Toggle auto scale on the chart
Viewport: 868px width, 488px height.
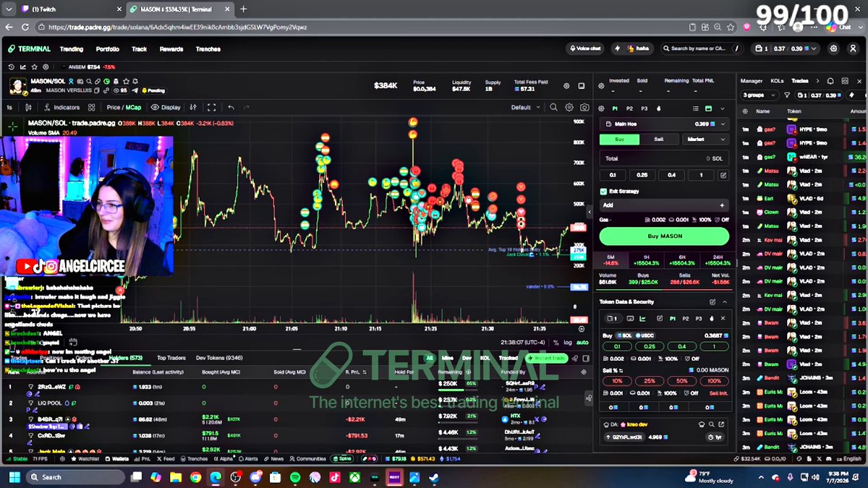click(x=582, y=343)
